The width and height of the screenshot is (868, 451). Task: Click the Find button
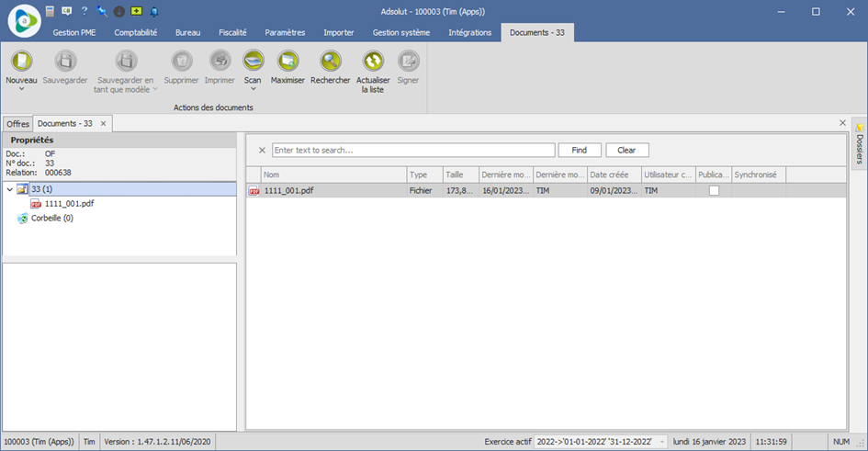point(579,150)
